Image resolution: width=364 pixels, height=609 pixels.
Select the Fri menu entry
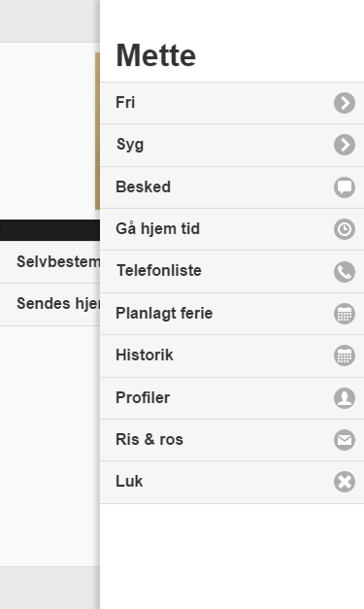[232, 103]
